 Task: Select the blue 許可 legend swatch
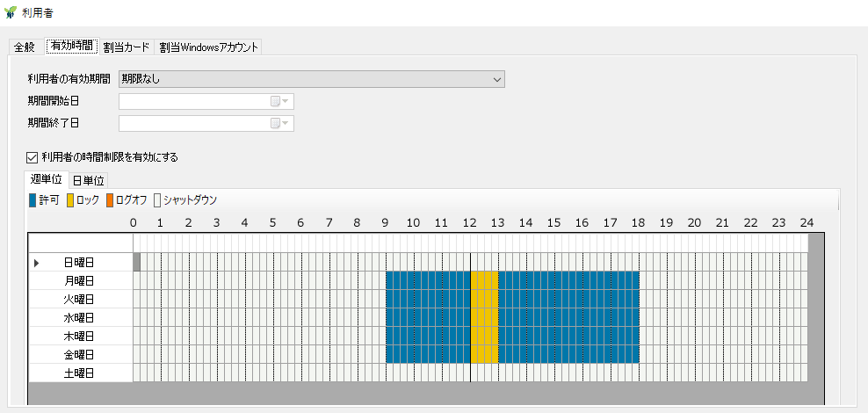click(33, 200)
